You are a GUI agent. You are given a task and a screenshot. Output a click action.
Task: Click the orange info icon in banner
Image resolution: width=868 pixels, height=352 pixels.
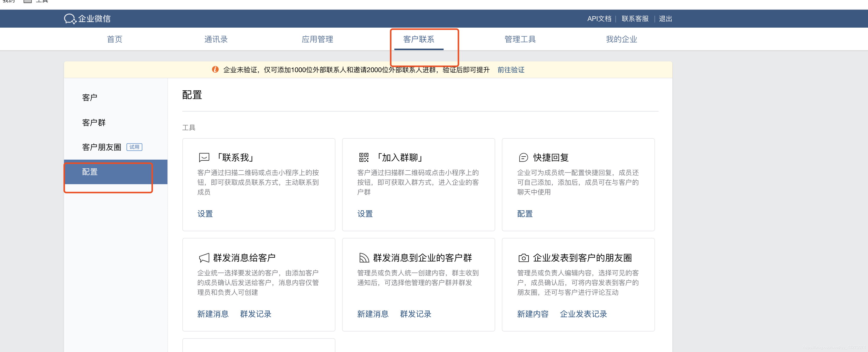point(215,69)
